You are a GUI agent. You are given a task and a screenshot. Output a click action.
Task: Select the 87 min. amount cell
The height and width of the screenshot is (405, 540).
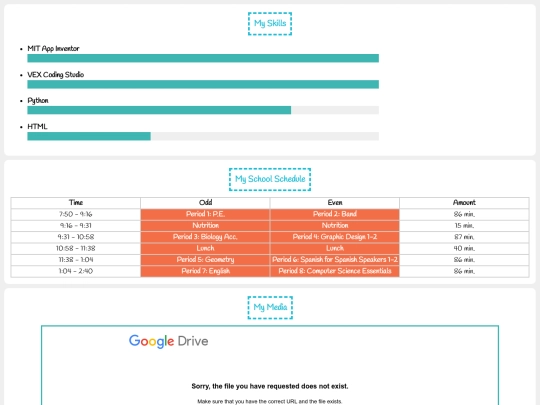[464, 237]
